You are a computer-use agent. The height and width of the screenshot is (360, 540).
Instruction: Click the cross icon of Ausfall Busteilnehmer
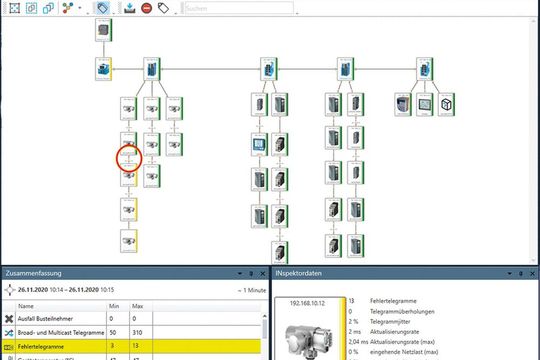coord(9,319)
